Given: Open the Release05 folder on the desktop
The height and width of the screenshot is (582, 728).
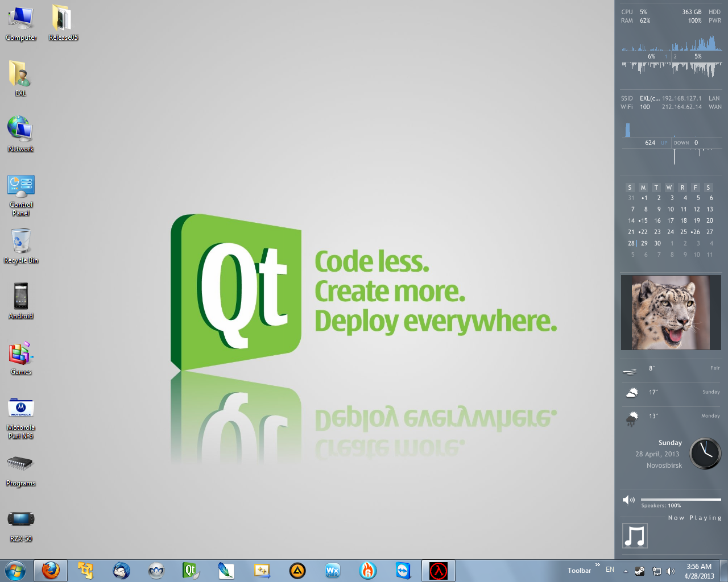Looking at the screenshot, I should tap(63, 23).
